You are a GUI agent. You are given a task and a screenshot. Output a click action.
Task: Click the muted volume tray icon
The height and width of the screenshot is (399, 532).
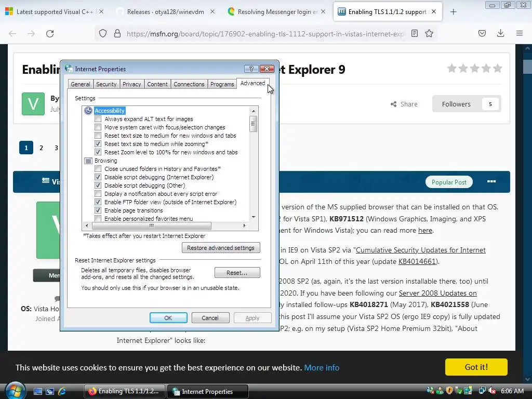coord(492,391)
